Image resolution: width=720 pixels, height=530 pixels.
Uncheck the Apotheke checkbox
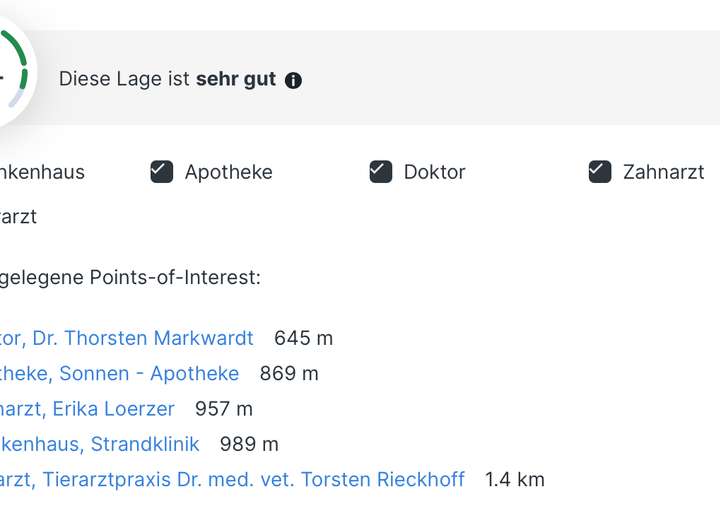162,172
